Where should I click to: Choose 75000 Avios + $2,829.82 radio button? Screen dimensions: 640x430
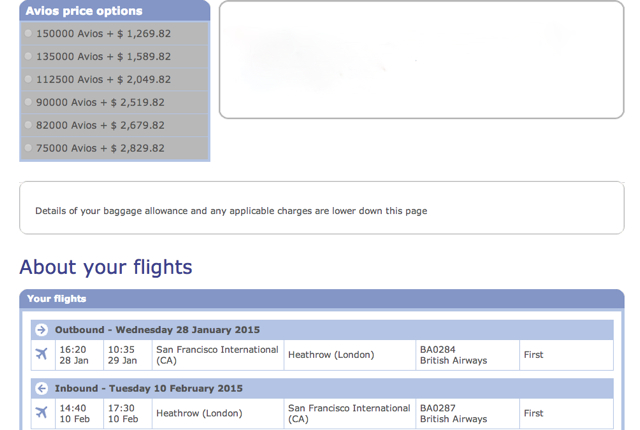[28, 148]
